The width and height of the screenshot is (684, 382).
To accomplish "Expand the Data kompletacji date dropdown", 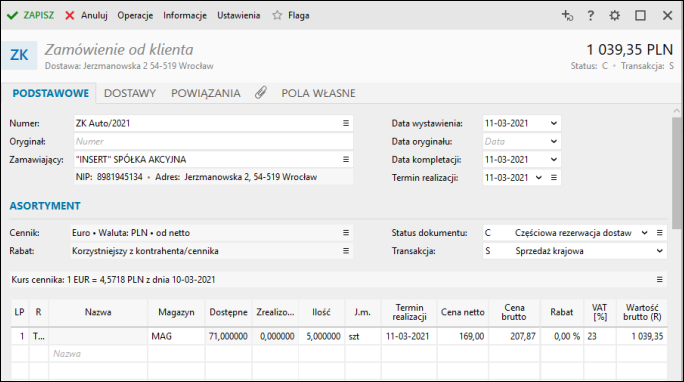I will [554, 160].
